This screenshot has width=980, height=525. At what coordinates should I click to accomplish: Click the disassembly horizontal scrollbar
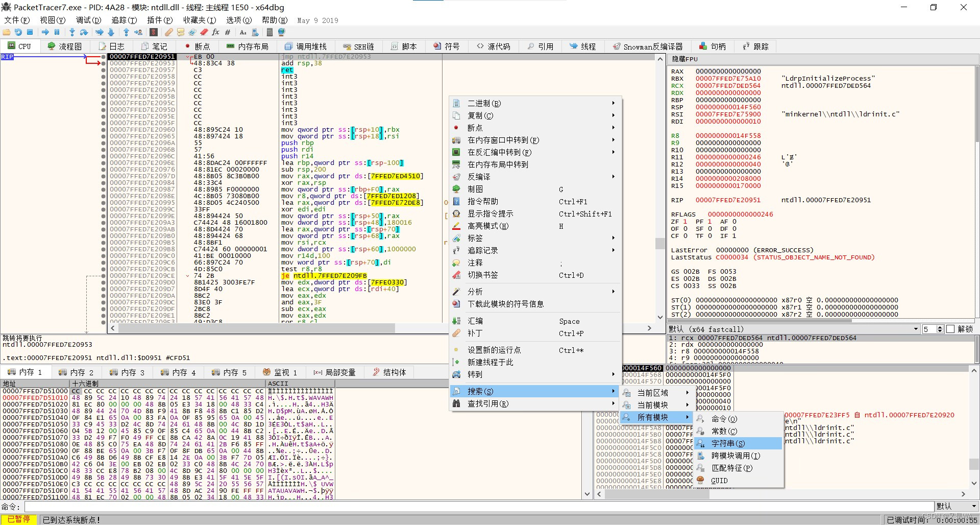click(380, 328)
